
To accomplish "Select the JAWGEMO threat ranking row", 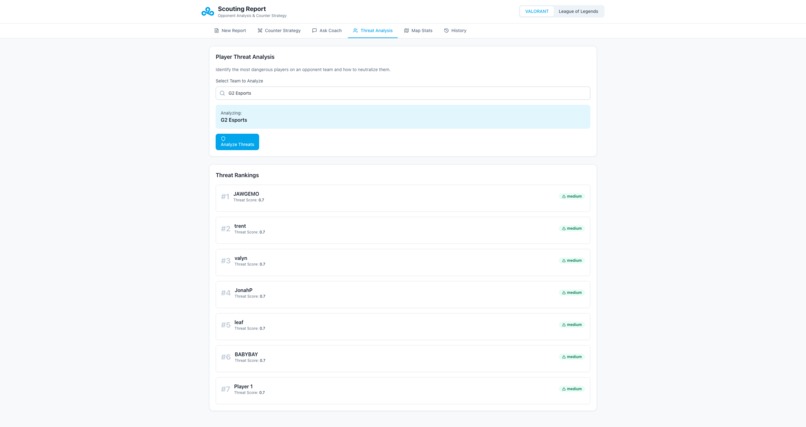I will [x=402, y=198].
